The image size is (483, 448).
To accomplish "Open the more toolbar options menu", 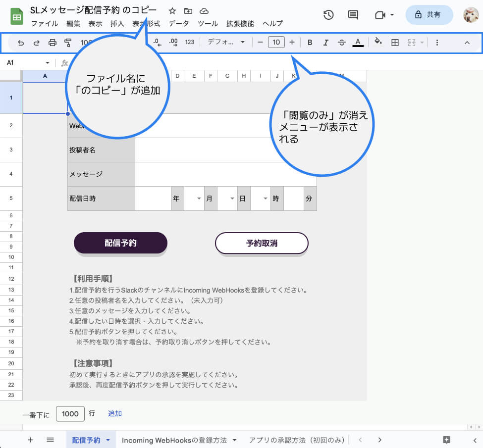I will [x=437, y=43].
